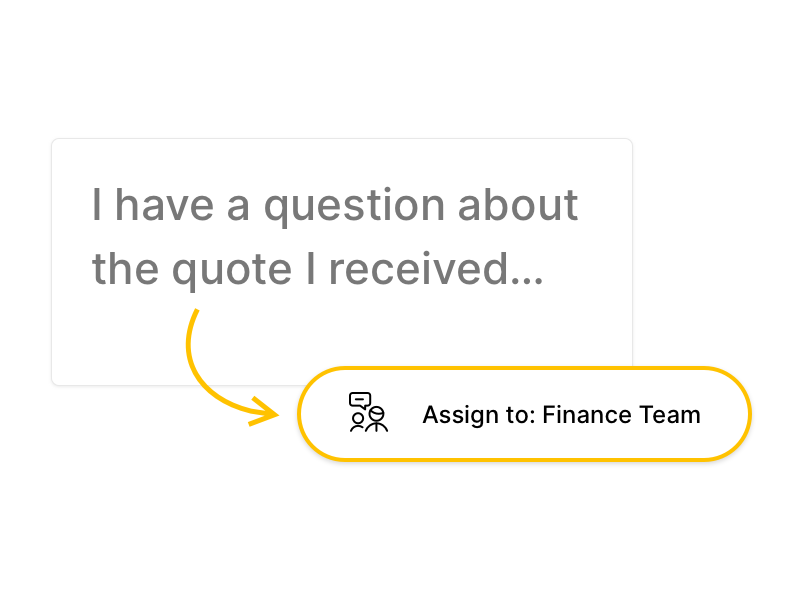Click the team chat icon in the pill
800x600 pixels.
[x=368, y=412]
